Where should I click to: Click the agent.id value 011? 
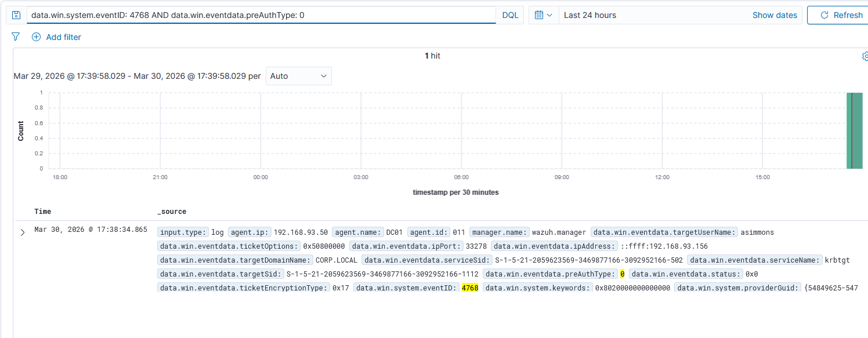point(458,232)
